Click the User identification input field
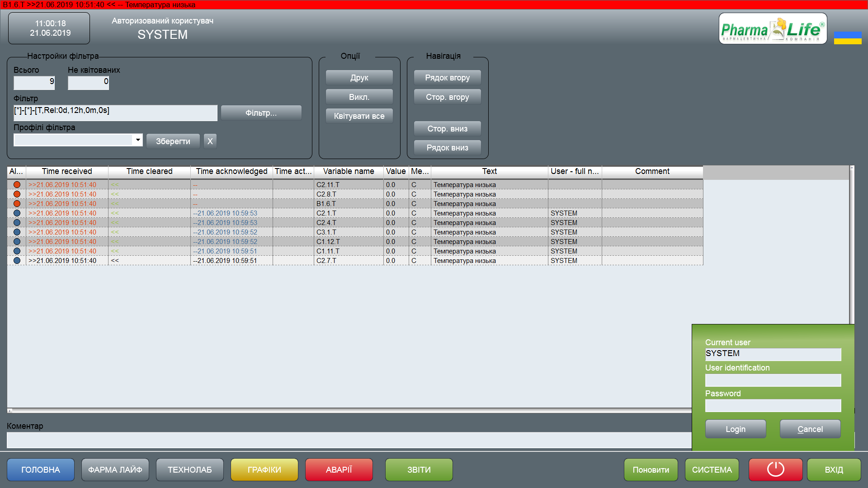 773,380
